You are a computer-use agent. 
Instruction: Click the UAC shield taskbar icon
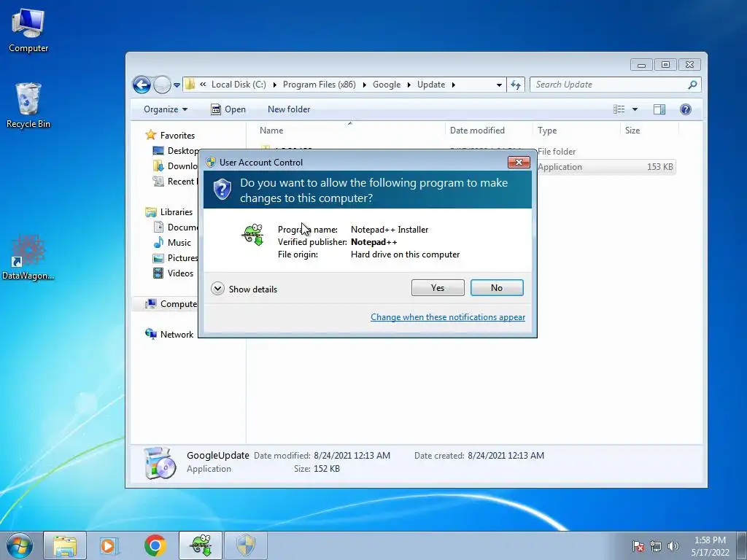tap(246, 545)
